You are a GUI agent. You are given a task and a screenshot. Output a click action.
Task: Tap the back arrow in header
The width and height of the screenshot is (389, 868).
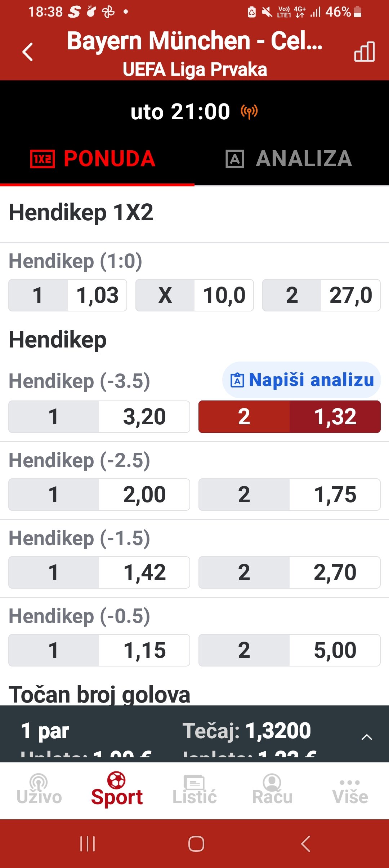point(28,52)
